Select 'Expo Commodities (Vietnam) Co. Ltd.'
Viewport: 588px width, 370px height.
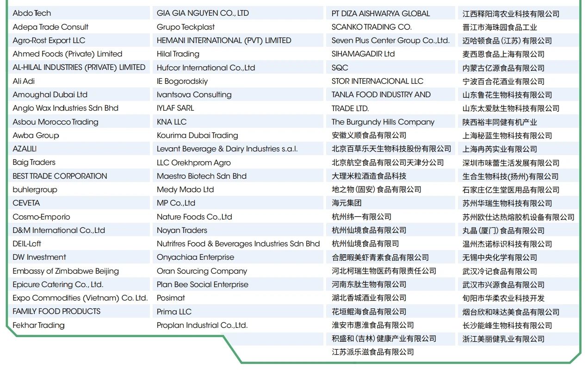click(80, 298)
